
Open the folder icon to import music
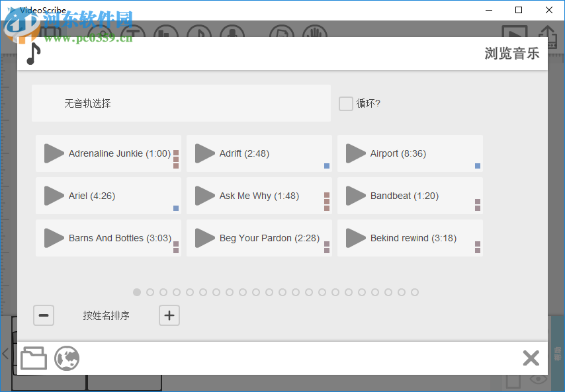(x=34, y=358)
